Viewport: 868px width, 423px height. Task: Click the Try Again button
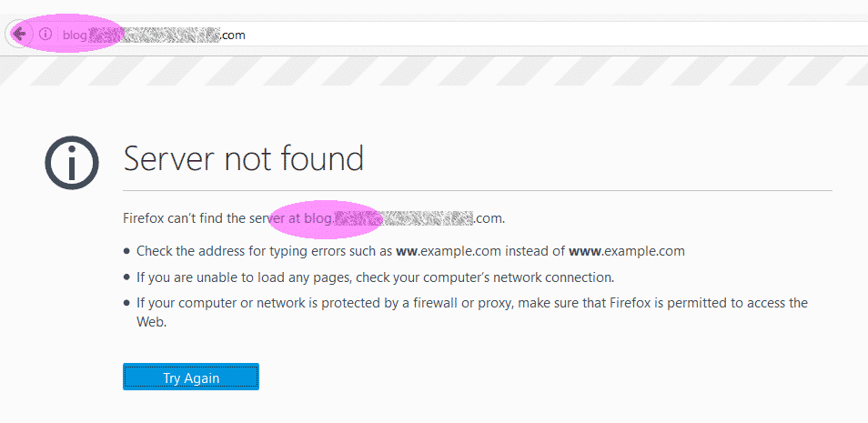191,377
